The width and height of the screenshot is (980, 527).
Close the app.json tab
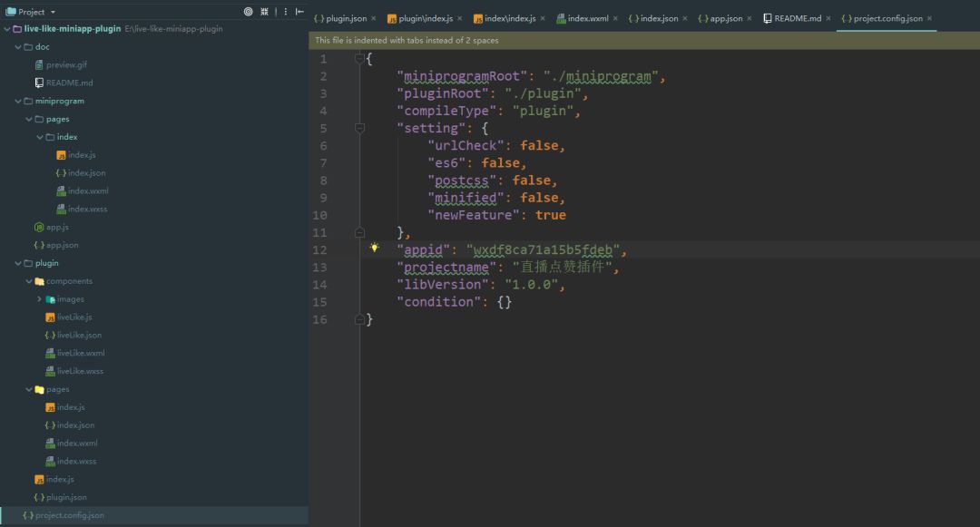click(x=750, y=19)
